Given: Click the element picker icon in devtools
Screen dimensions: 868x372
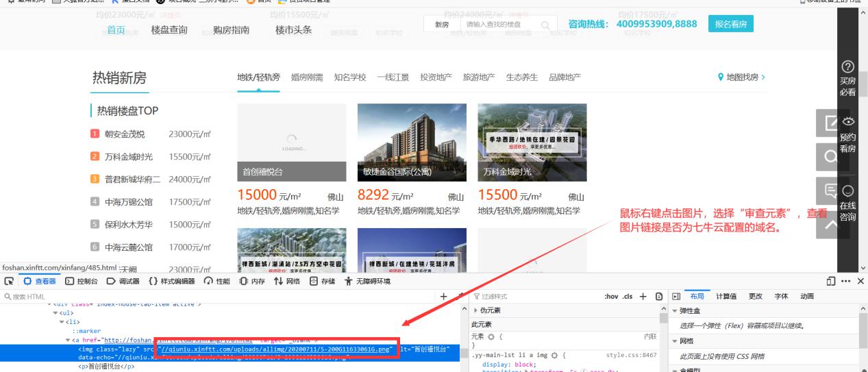Looking at the screenshot, I should pyautogui.click(x=8, y=282).
